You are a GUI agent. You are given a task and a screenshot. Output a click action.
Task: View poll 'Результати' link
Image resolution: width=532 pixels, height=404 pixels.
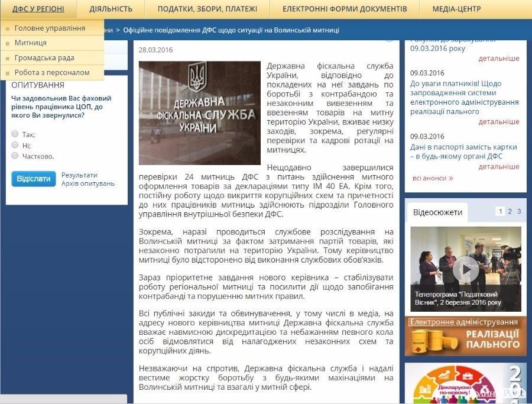click(x=79, y=175)
